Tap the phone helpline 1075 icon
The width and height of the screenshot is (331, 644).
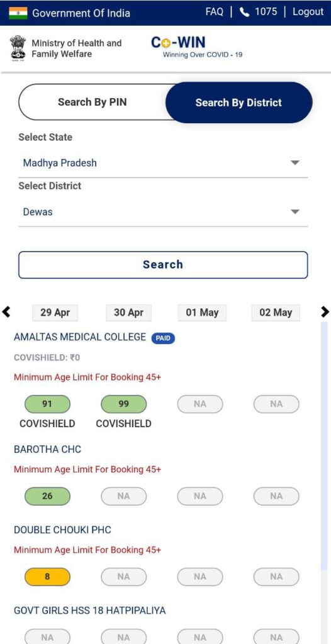coord(245,13)
